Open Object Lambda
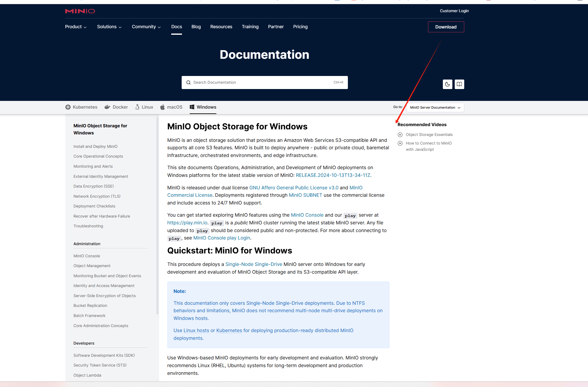This screenshot has width=588, height=387. [x=87, y=375]
